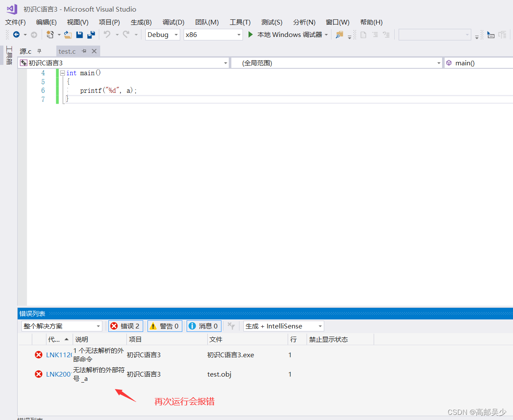Click the clear filter funnel icon

tap(231, 326)
